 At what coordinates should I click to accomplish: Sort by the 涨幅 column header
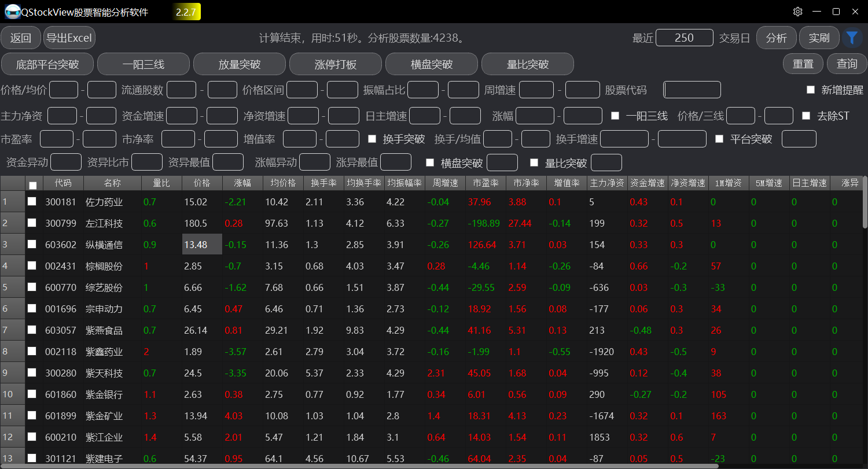coord(242,183)
